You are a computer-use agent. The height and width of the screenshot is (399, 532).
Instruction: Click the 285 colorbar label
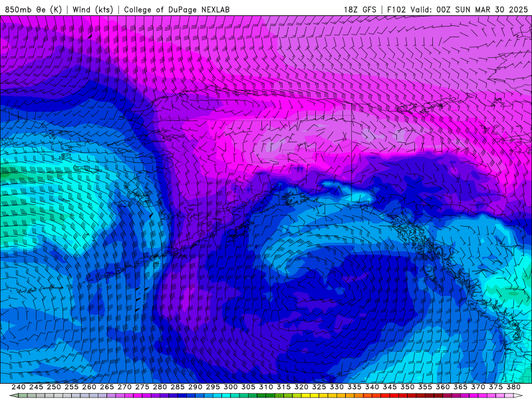pyautogui.click(x=178, y=387)
